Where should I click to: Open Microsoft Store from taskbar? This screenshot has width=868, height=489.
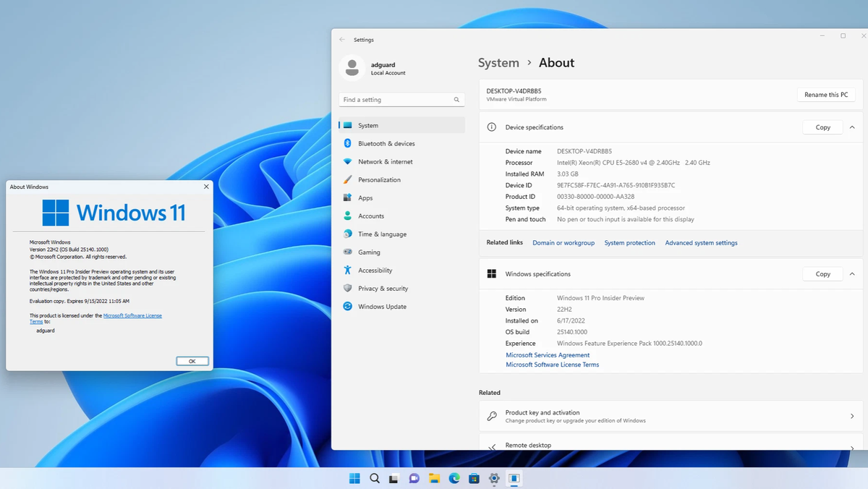[x=474, y=478]
